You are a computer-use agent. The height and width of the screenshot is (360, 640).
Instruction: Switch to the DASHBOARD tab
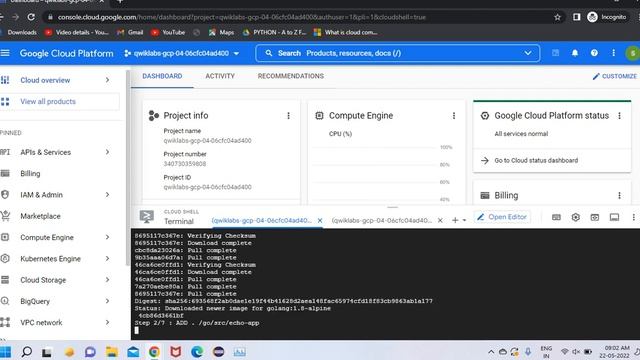click(x=162, y=76)
